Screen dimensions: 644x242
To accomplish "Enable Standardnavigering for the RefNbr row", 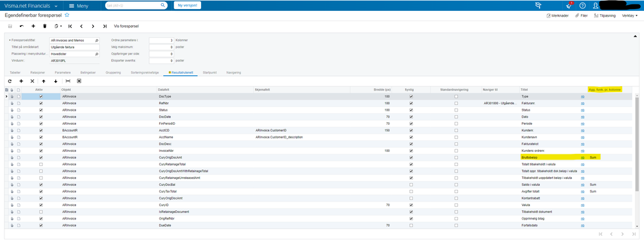I will click(x=456, y=104).
